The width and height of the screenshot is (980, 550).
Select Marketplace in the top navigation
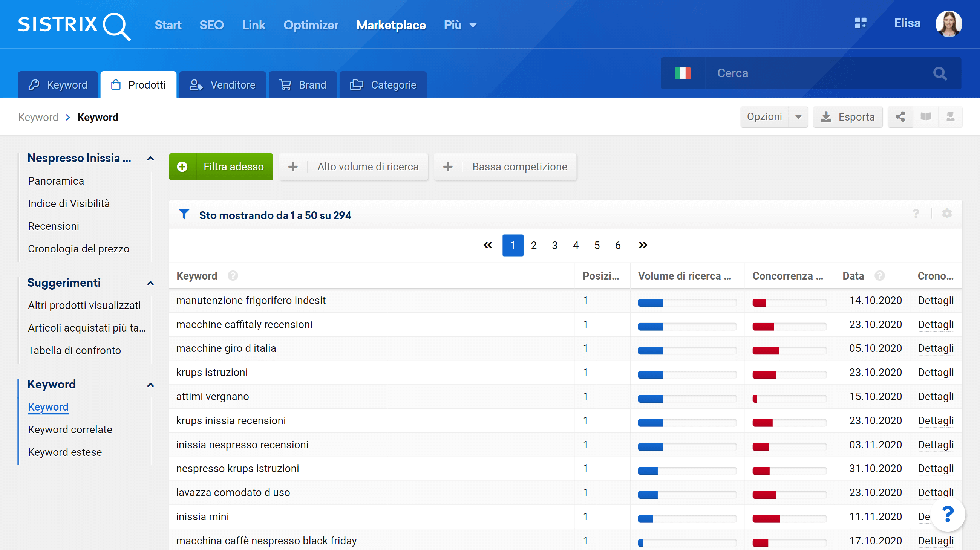tap(391, 25)
